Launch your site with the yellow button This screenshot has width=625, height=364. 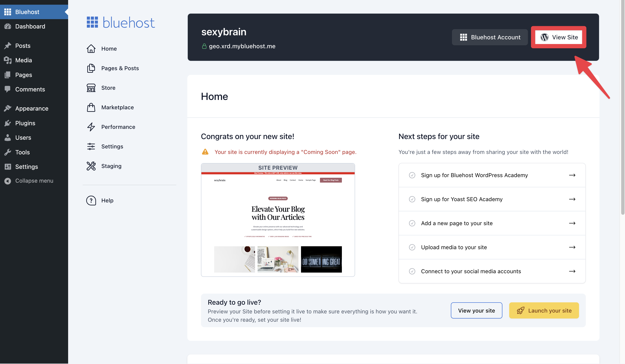[544, 310]
